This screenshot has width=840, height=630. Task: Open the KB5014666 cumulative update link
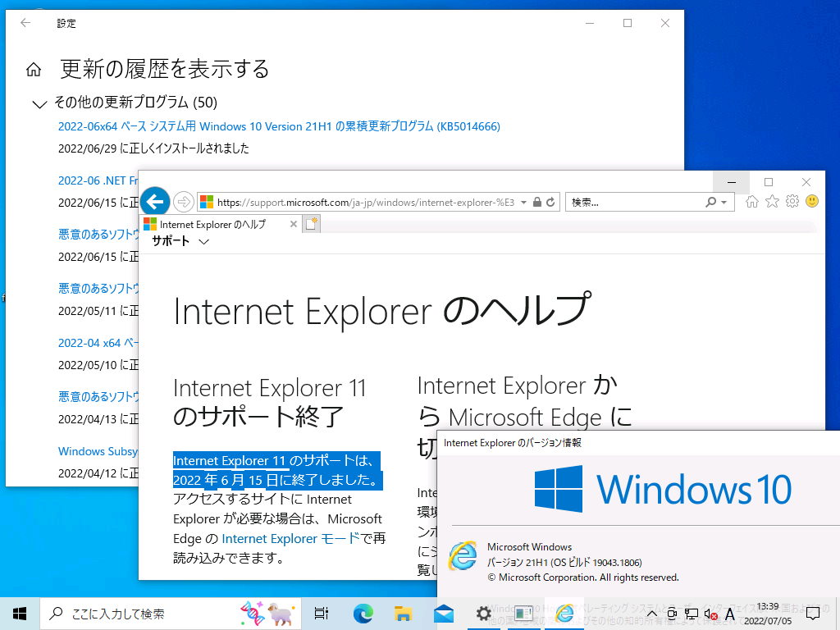[x=279, y=126]
